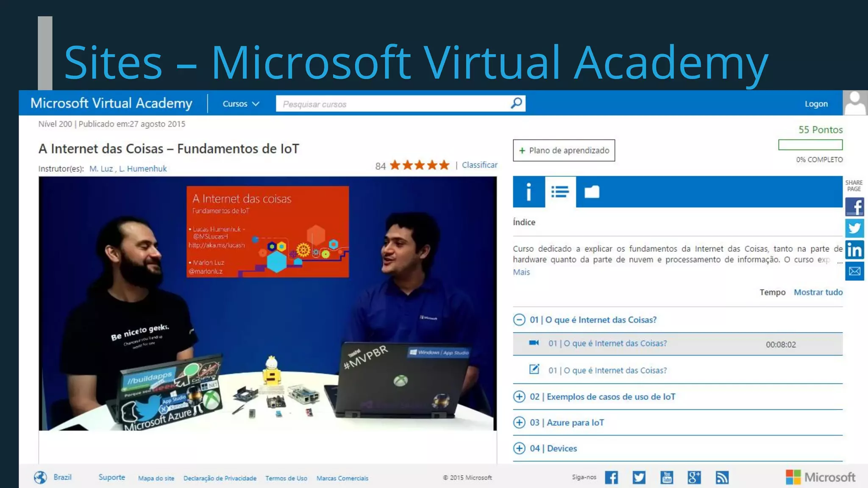The height and width of the screenshot is (488, 868).
Task: Open Declaração de Privacidade link
Action: [220, 478]
